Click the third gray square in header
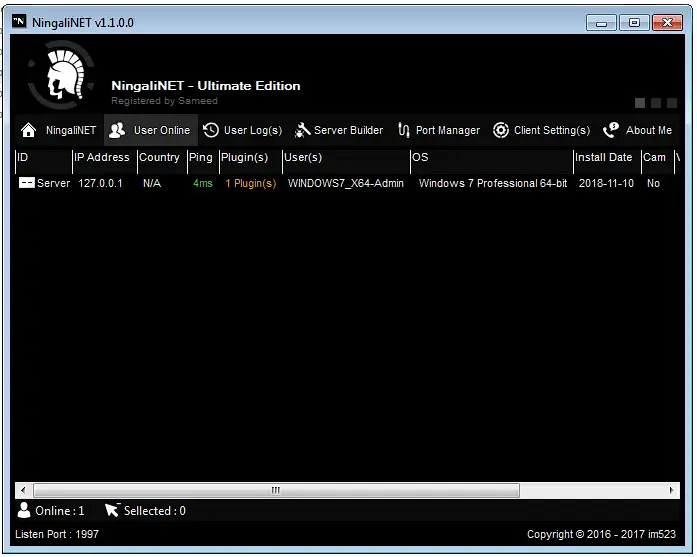Image resolution: width=697 pixels, height=557 pixels. pos(672,103)
